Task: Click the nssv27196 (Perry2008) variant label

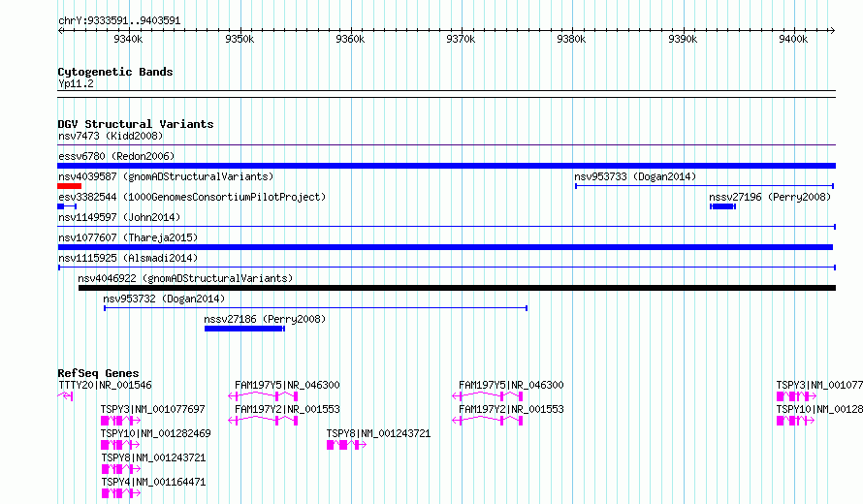Action: [x=770, y=197]
